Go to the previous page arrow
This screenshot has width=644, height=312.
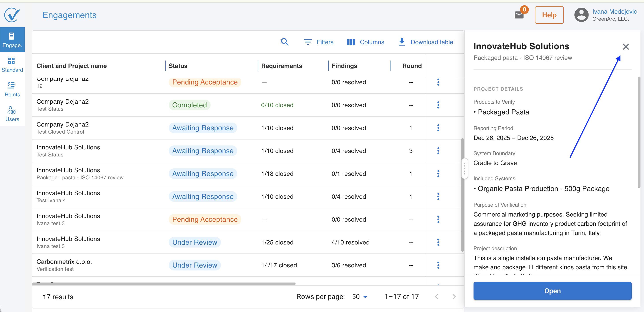click(437, 297)
